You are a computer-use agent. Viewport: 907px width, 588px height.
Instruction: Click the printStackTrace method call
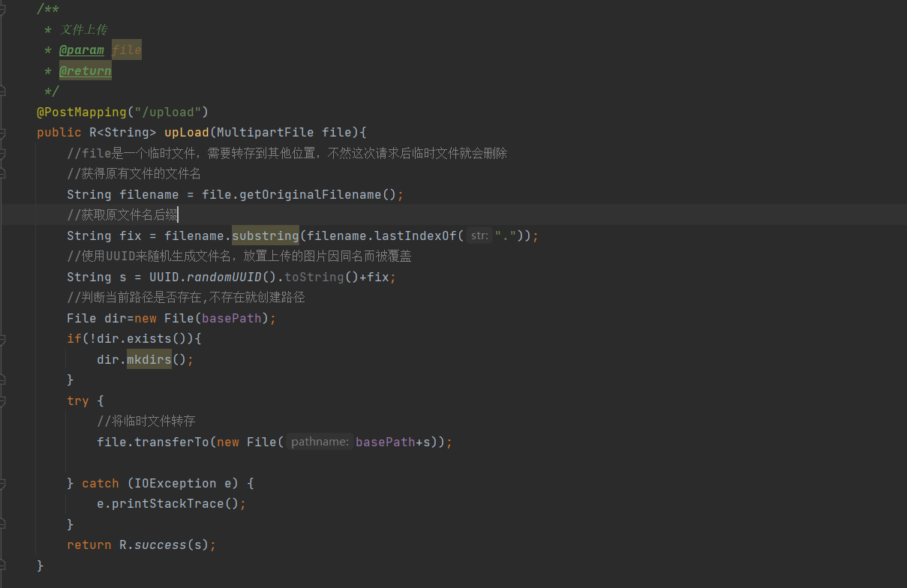(x=168, y=504)
